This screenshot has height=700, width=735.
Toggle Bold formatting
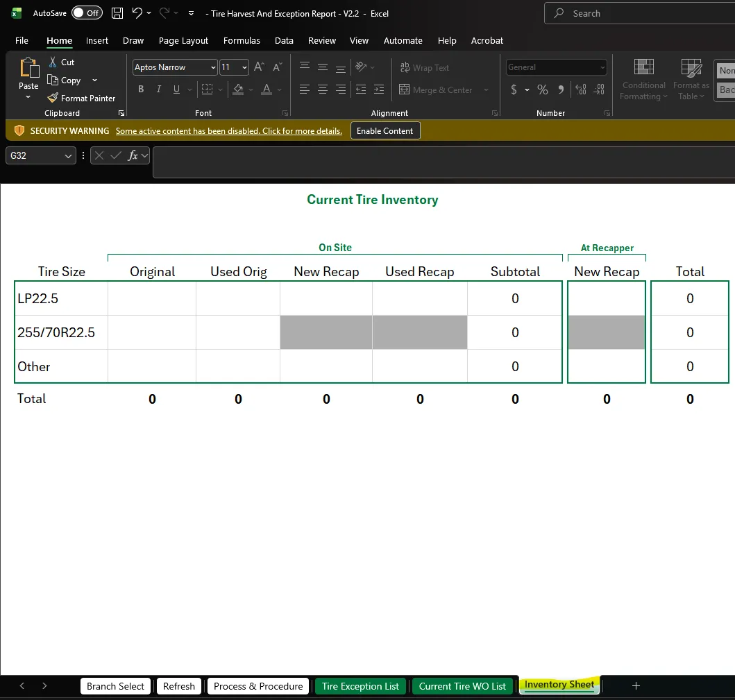[141, 89]
